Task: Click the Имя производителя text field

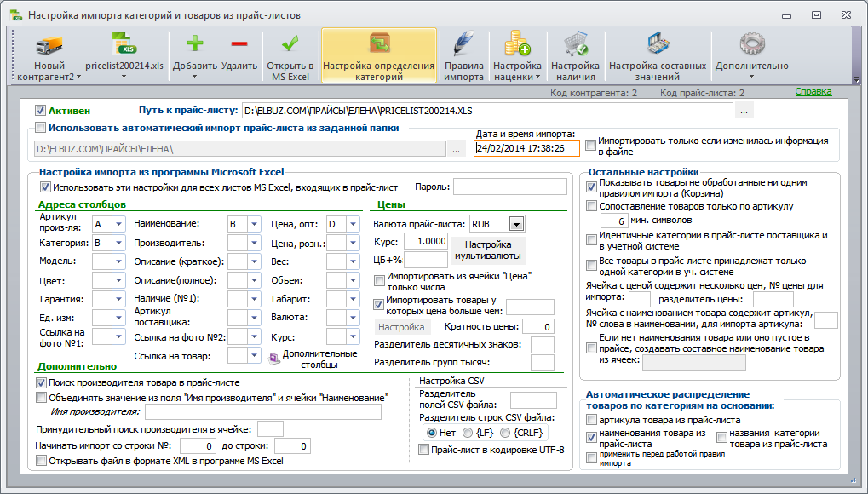Action: [x=263, y=411]
